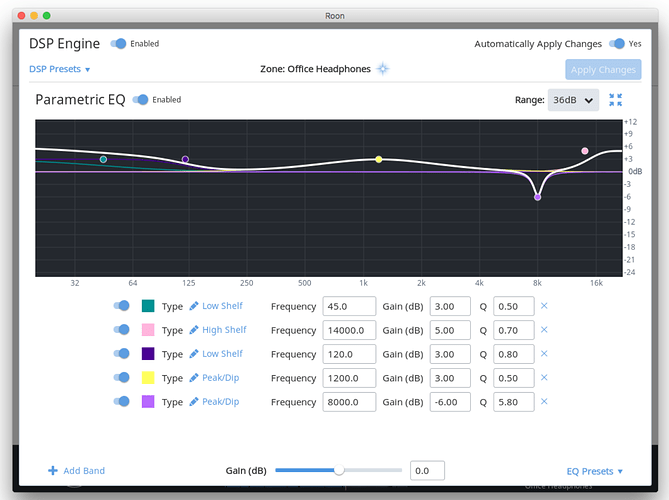Remove the 45.0 Hz band with X
Viewport: 669px width, 500px height.
(544, 306)
